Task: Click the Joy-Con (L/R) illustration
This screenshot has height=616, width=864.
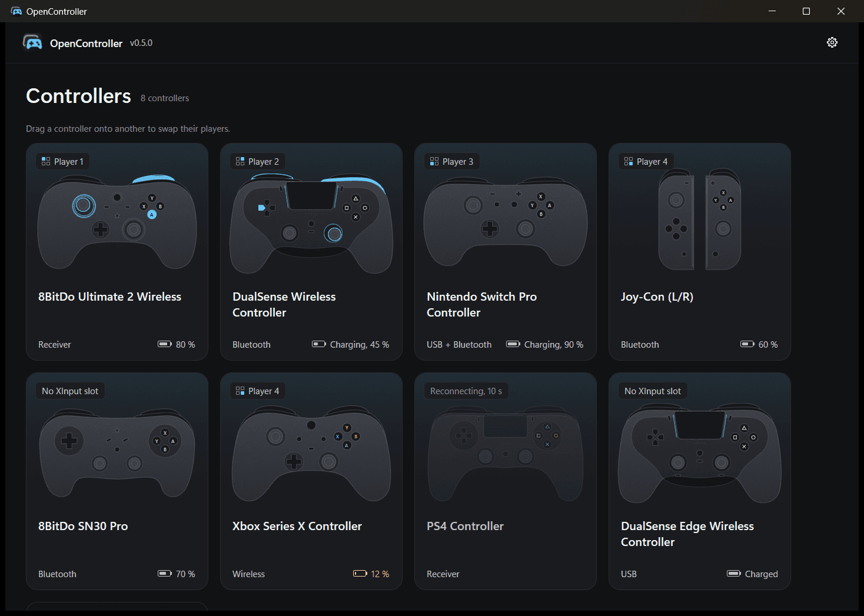Action: click(x=700, y=219)
